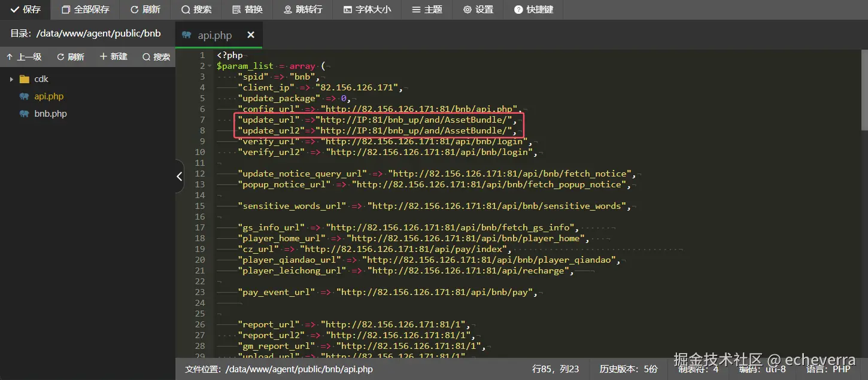Click the sidebar 刷新 rotate icon
This screenshot has width=868, height=380.
click(x=60, y=57)
